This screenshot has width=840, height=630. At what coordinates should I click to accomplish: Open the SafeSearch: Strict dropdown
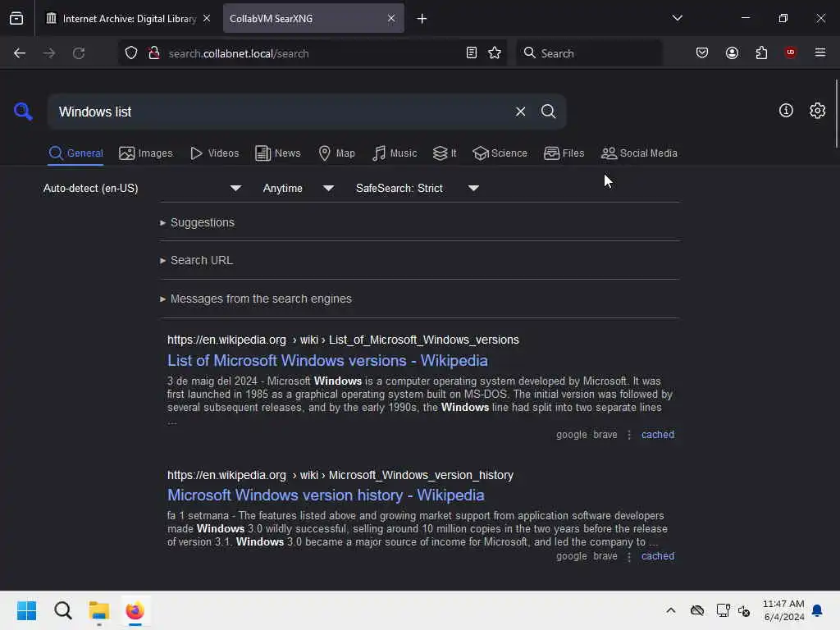coord(417,188)
